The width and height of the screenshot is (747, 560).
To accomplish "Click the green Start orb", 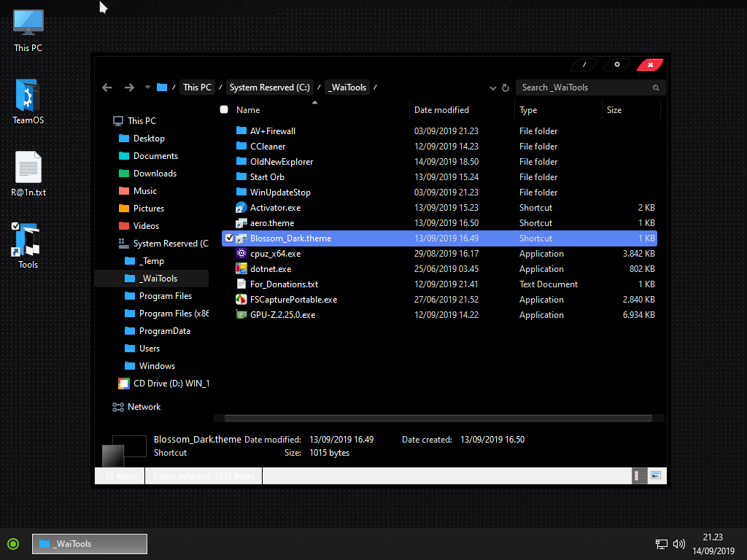I will [x=13, y=544].
